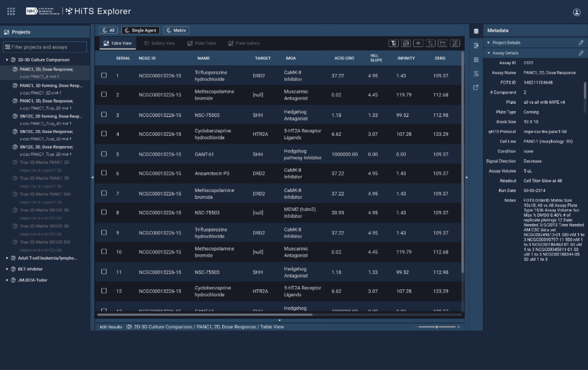Image resolution: width=588 pixels, height=370 pixels.
Task: Open the Metadata database stack icon
Action: (476, 31)
